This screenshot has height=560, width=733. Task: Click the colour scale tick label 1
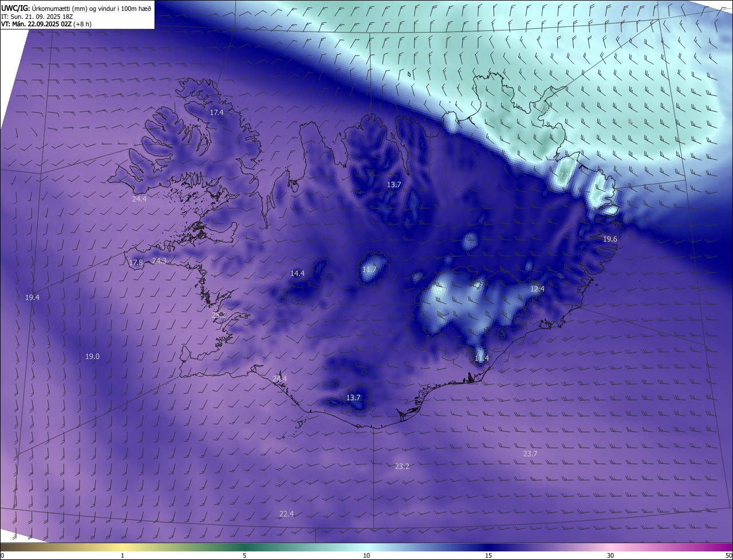pyautogui.click(x=123, y=555)
